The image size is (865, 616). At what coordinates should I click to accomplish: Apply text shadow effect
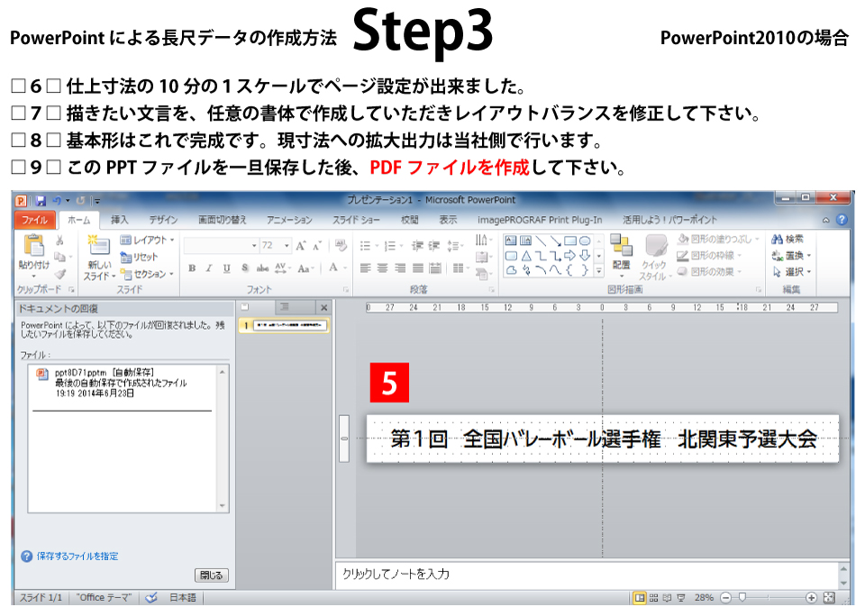point(245,268)
